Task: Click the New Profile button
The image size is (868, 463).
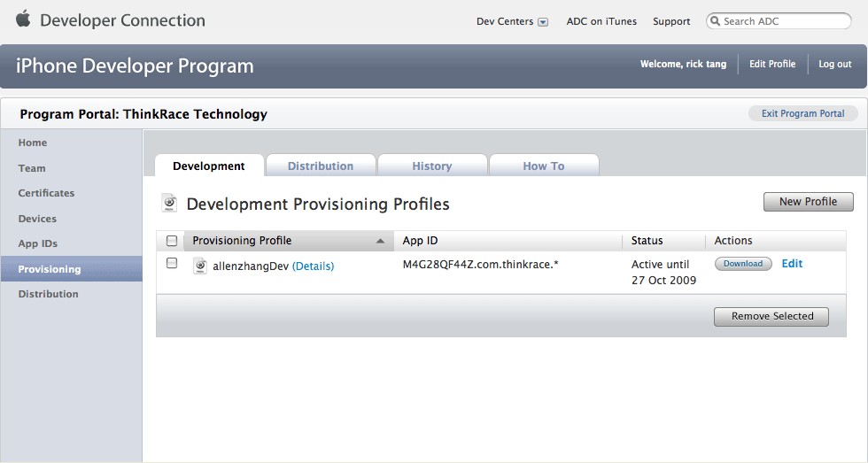Action: 808,202
